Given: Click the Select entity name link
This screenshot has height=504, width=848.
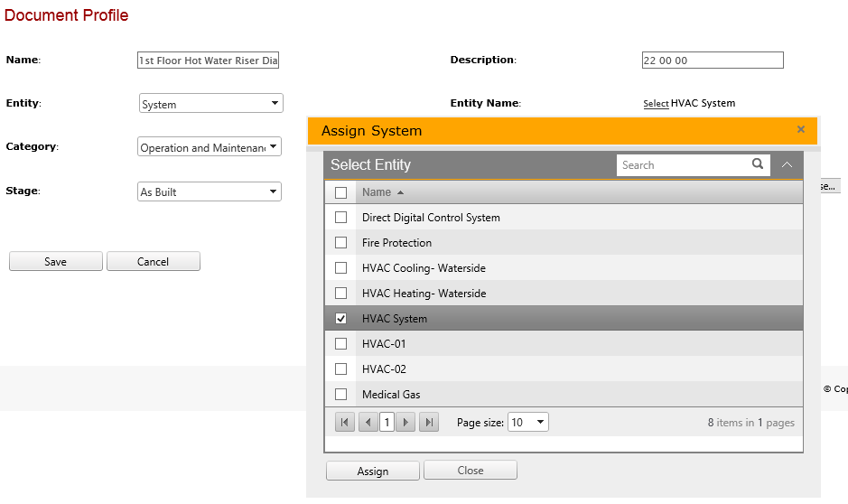Looking at the screenshot, I should pos(656,104).
